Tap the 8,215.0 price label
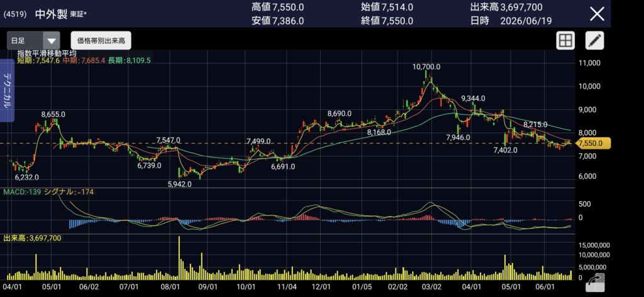 click(x=535, y=124)
